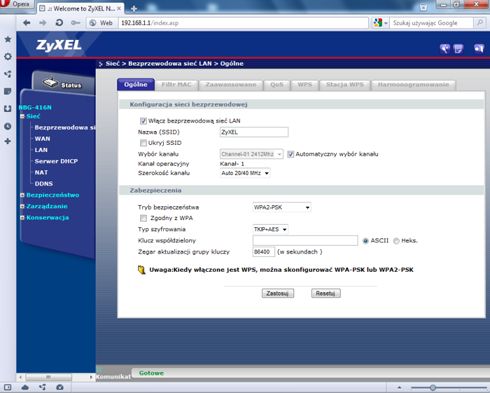Toggle the panel icon in status bar

pos(7,387)
